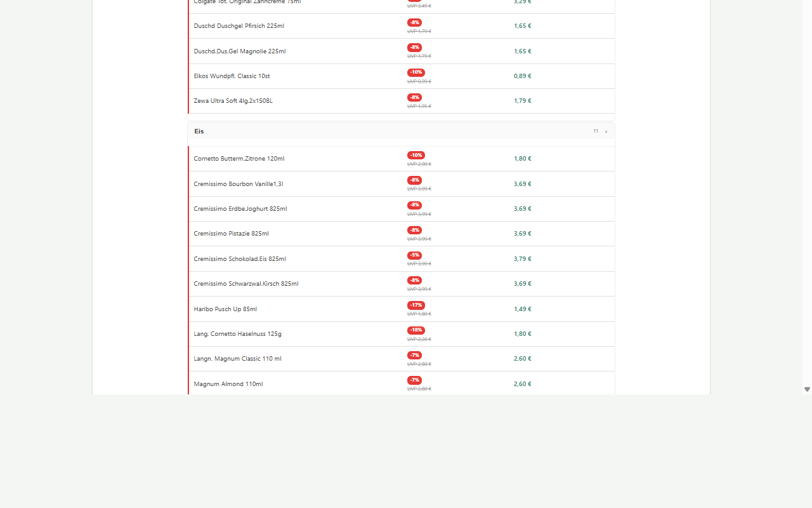Choose 'Cremissimo Schwarzwal.Kirsch 825ml' product name
This screenshot has height=508, width=812.
pos(246,284)
